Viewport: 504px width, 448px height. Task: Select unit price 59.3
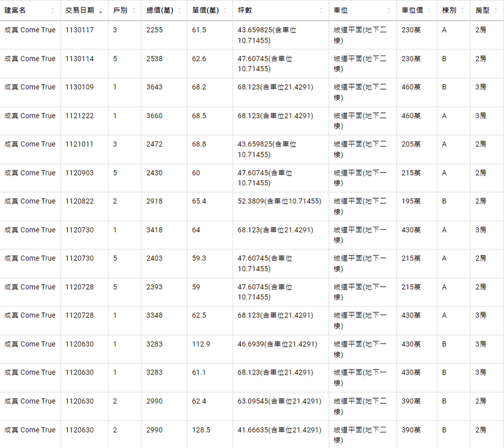click(x=199, y=258)
